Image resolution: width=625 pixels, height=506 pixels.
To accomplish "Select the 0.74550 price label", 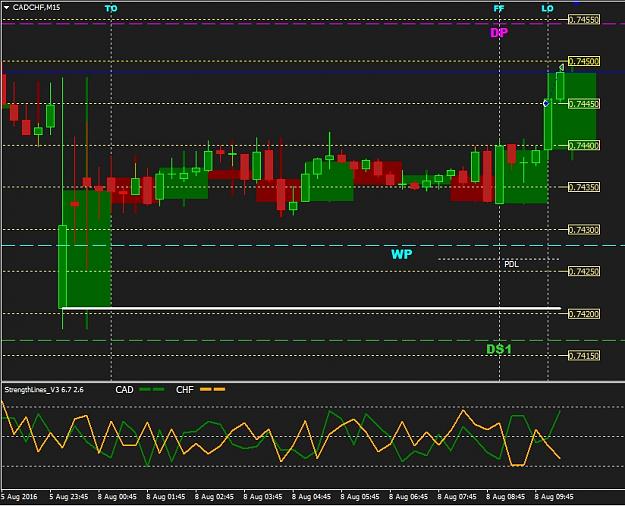I will coord(584,20).
